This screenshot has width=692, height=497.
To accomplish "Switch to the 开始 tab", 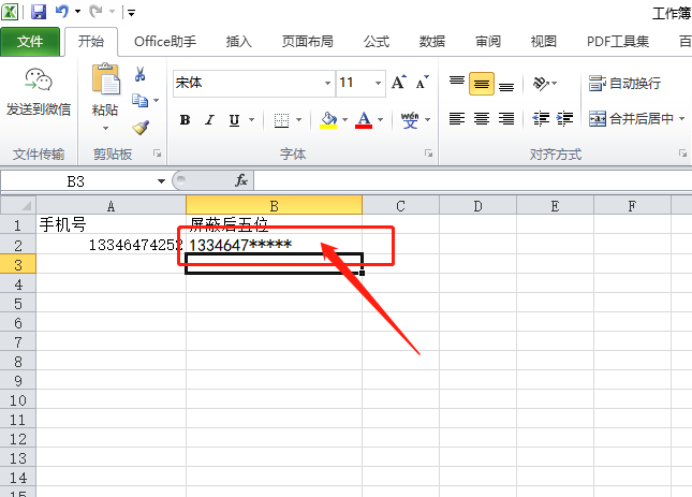I will coord(91,41).
